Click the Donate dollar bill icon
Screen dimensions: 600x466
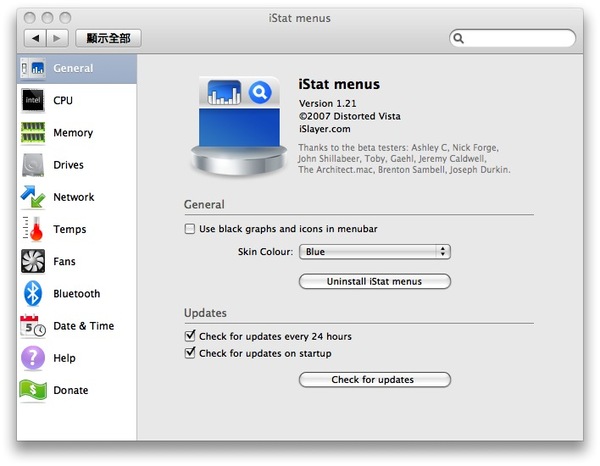(33, 390)
